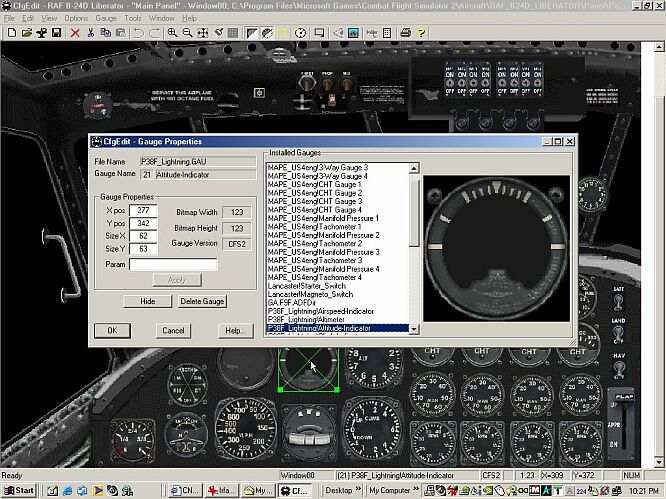Click the yellow question mark Help icon

[421, 33]
